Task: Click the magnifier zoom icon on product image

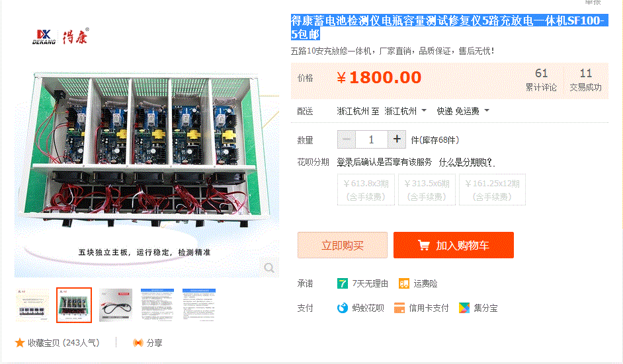Action: [x=269, y=268]
